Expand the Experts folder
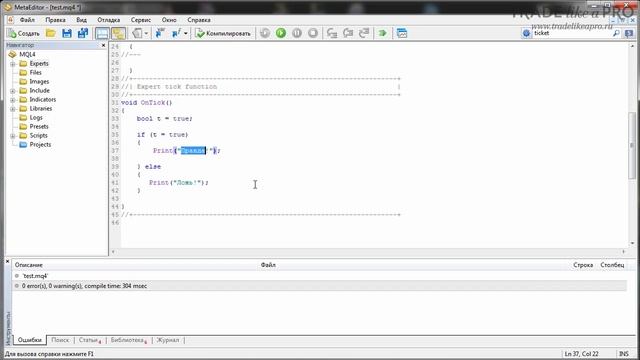This screenshot has height=360, width=640. pos(13,64)
